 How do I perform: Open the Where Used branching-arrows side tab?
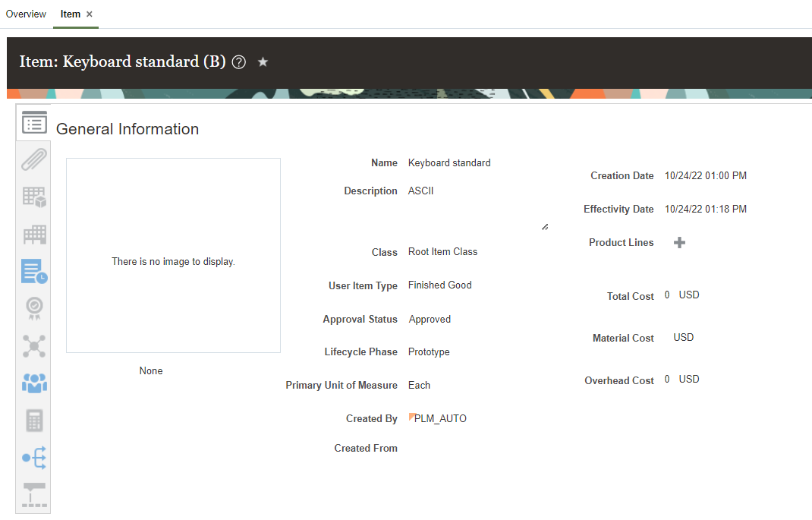point(34,458)
